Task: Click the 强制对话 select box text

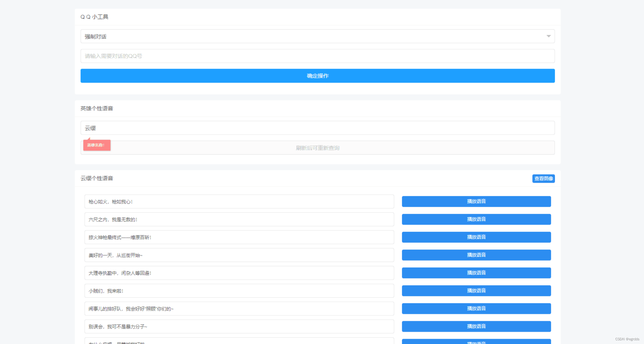Action: [x=96, y=37]
